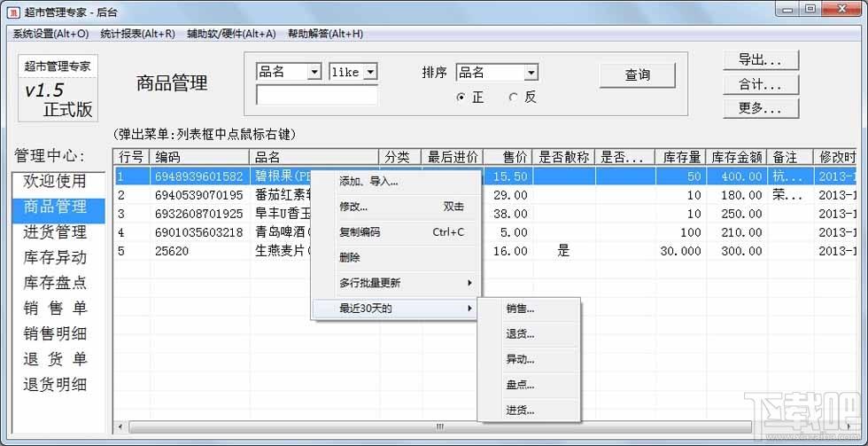Open 库存异动 in management center
This screenshot has height=446, width=868.
point(58,258)
